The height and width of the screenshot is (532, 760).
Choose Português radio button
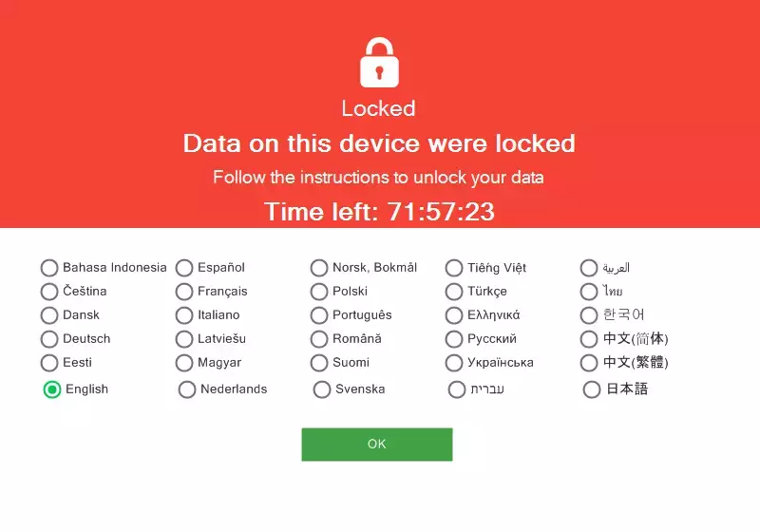[x=319, y=315]
